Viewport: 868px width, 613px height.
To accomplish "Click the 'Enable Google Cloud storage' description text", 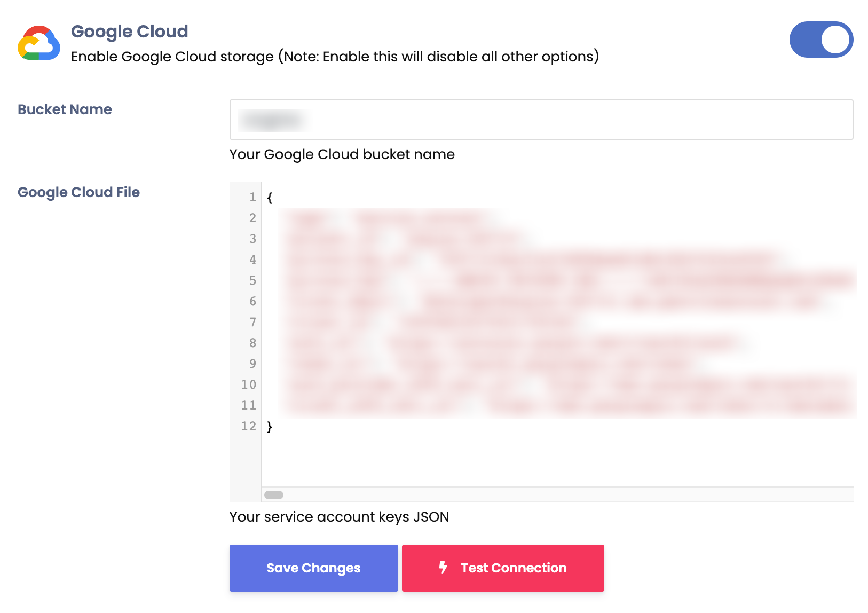I will pos(335,57).
